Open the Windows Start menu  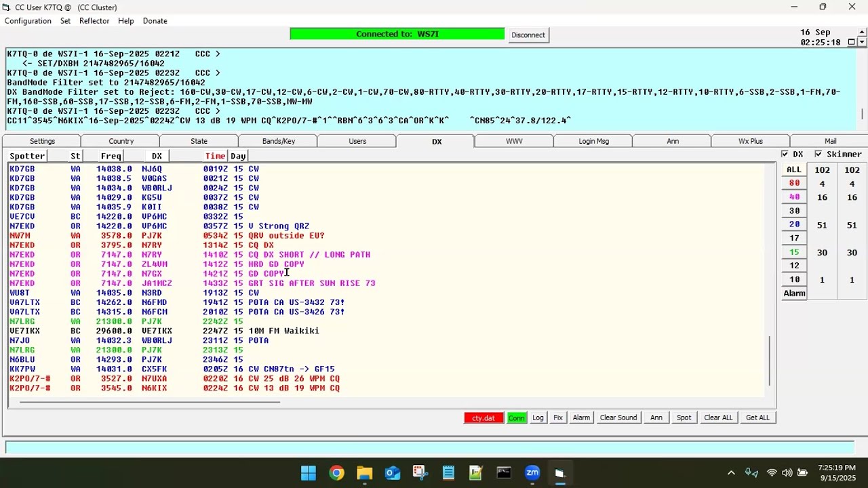click(309, 472)
